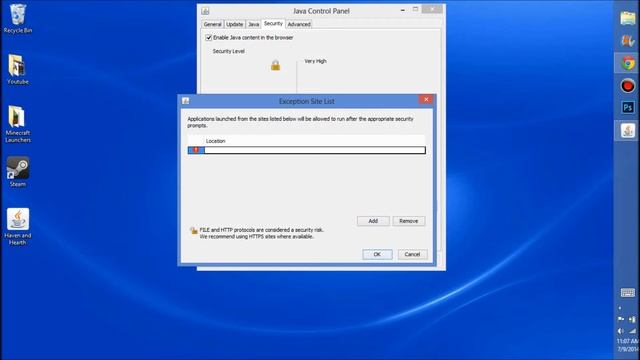Click Cancel in Exception Site List
Viewport: 640px width, 360px height.
tap(412, 254)
